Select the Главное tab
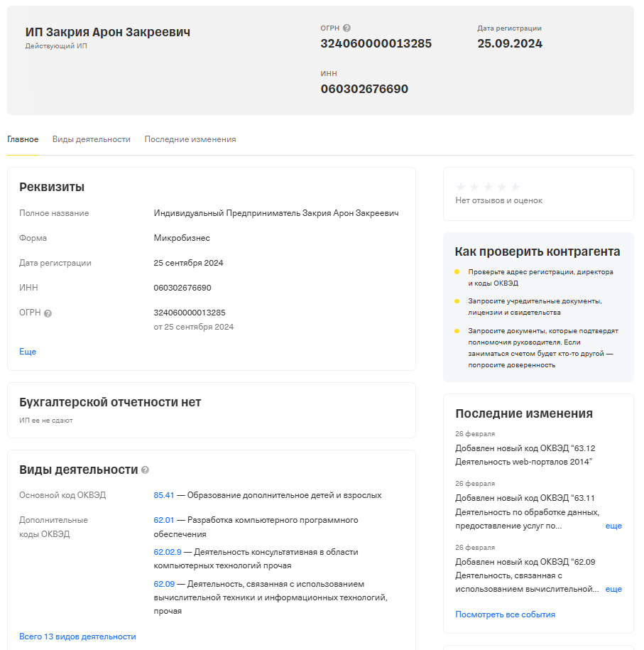Viewport: 644px width, 650px height. click(x=23, y=139)
